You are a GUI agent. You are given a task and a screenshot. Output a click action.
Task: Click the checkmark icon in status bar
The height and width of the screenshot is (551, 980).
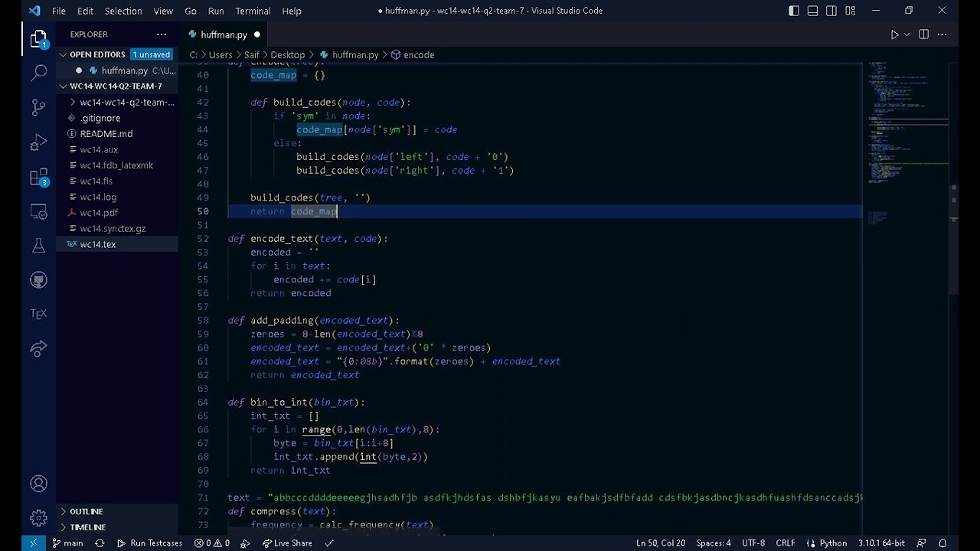point(329,543)
